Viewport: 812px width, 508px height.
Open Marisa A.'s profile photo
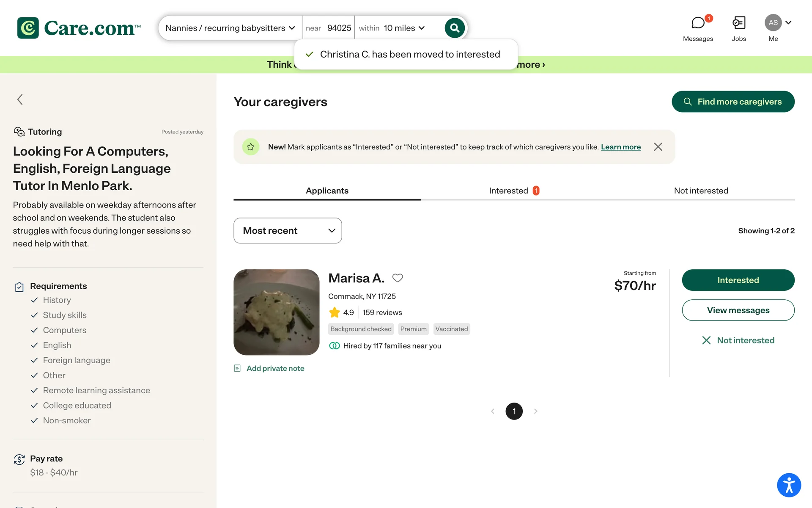(x=276, y=312)
